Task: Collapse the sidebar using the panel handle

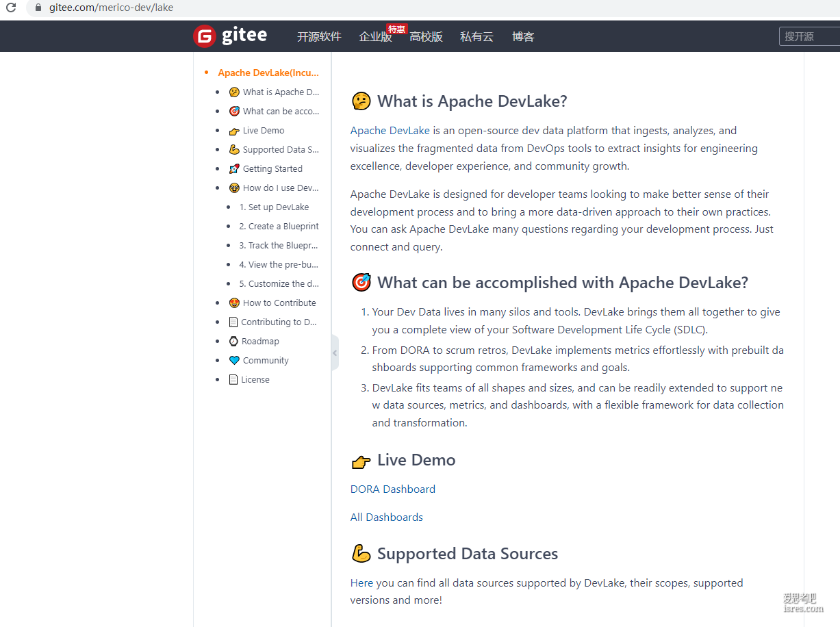Action: pos(335,353)
